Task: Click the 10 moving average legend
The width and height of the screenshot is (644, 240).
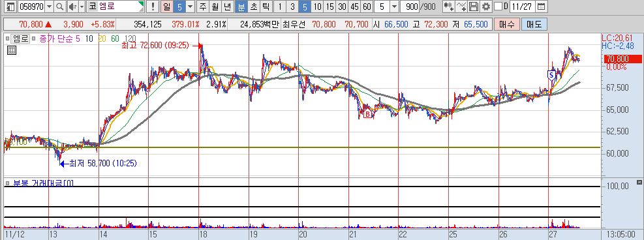Action: [x=89, y=39]
